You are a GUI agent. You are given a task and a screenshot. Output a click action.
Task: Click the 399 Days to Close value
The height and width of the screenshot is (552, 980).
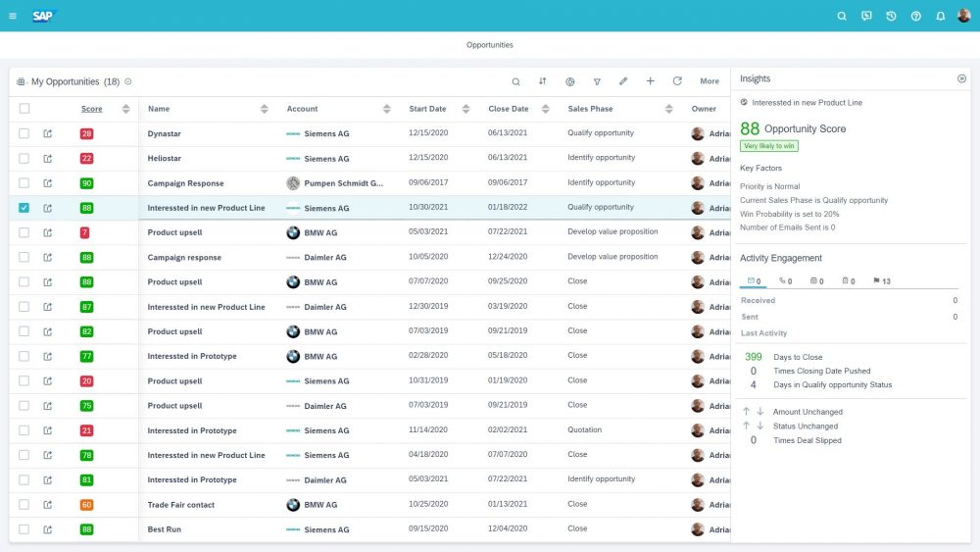click(753, 356)
